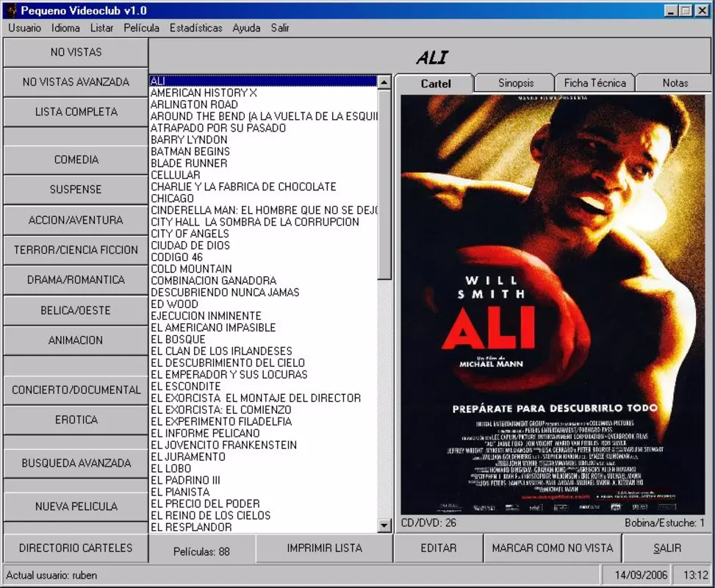Open the Estadísticas menu
715x588 pixels.
pos(196,28)
